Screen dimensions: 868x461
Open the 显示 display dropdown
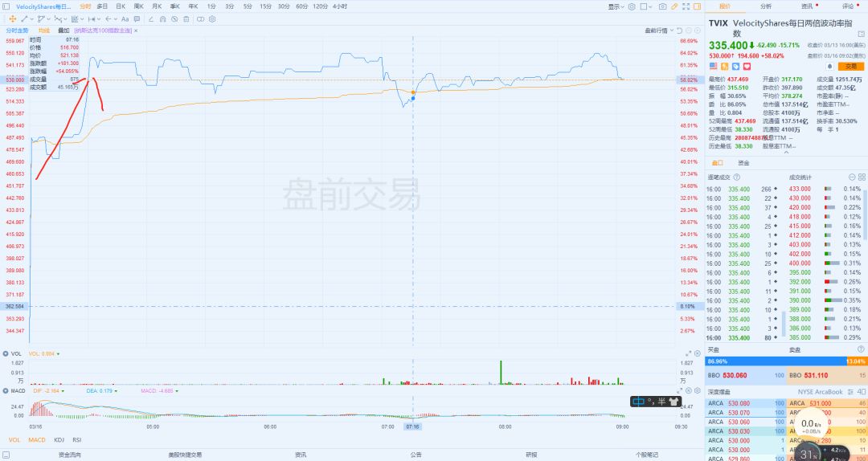[x=616, y=6]
